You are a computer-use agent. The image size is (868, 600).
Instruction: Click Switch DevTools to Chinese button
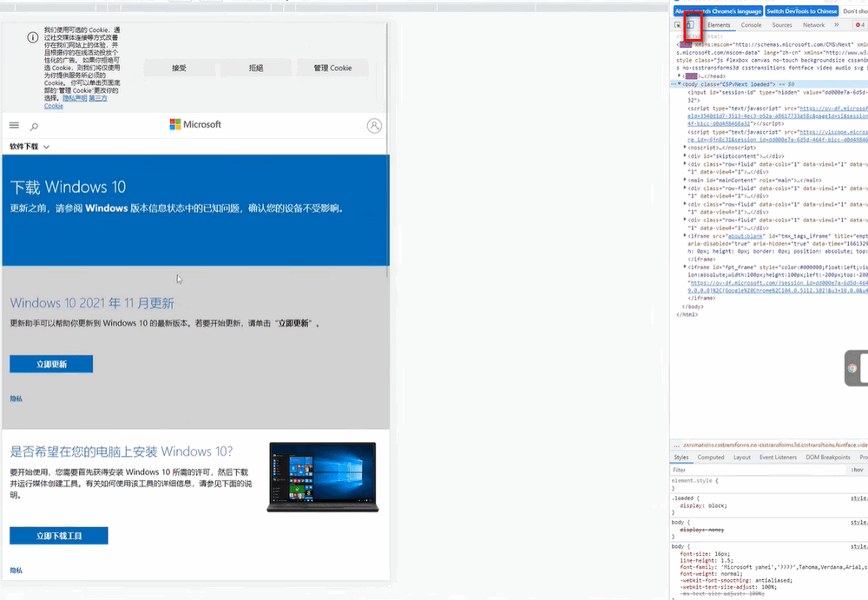point(801,11)
